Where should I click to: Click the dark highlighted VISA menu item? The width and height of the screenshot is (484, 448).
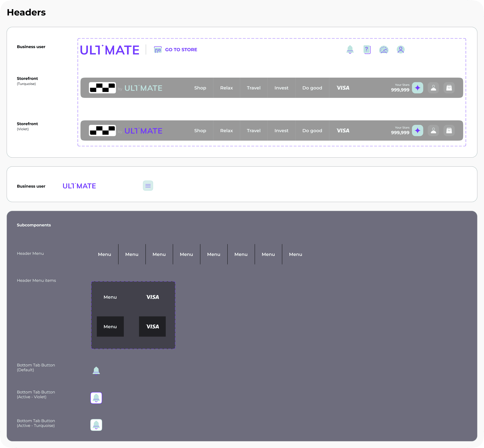tap(152, 327)
